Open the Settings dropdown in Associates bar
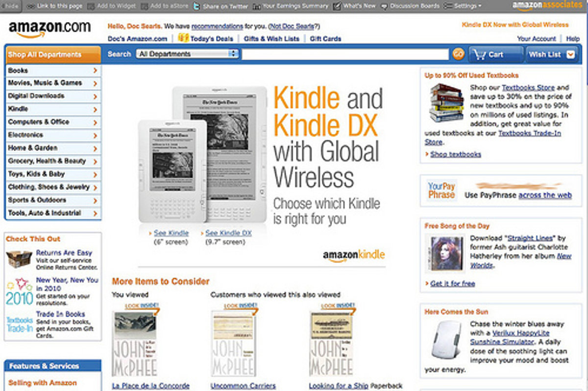Viewport: 588px width, 391px height. click(x=462, y=6)
